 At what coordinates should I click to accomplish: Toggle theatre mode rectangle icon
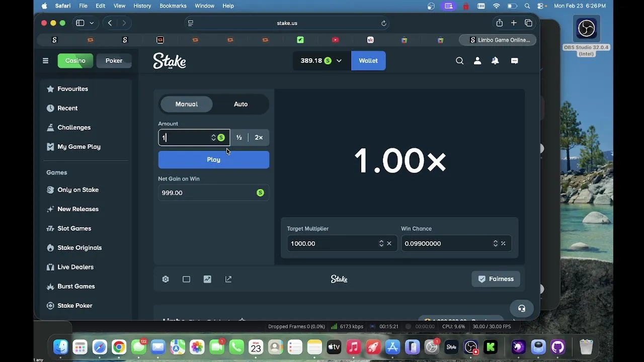click(186, 279)
